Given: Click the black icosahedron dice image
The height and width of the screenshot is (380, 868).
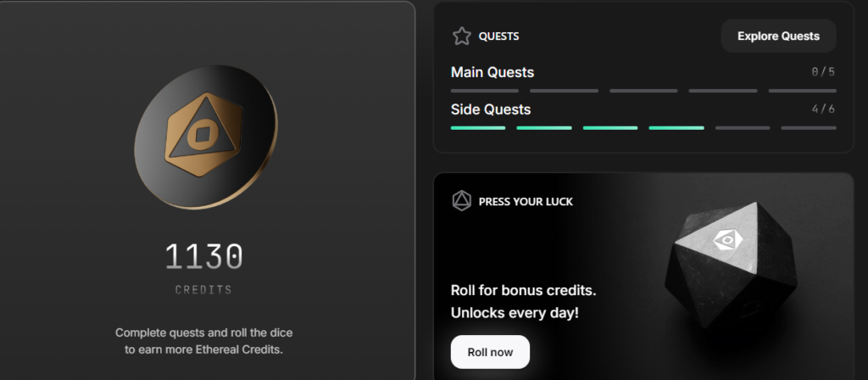Looking at the screenshot, I should tap(731, 265).
